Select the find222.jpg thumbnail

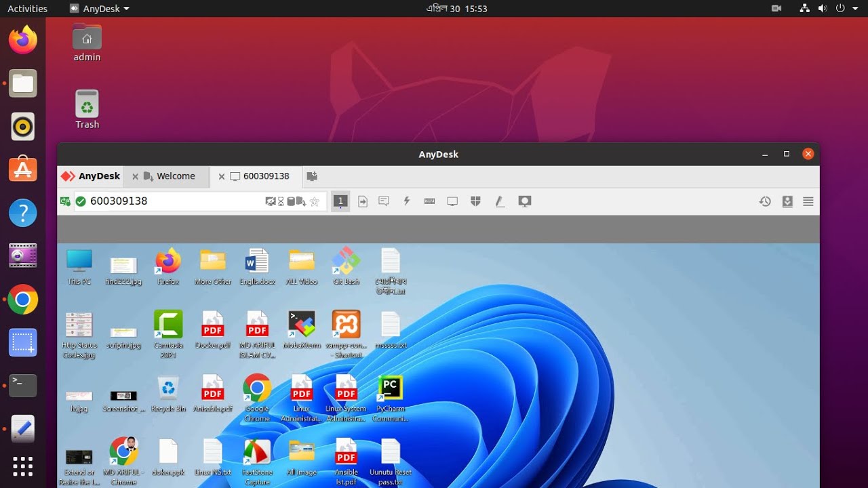tap(123, 270)
